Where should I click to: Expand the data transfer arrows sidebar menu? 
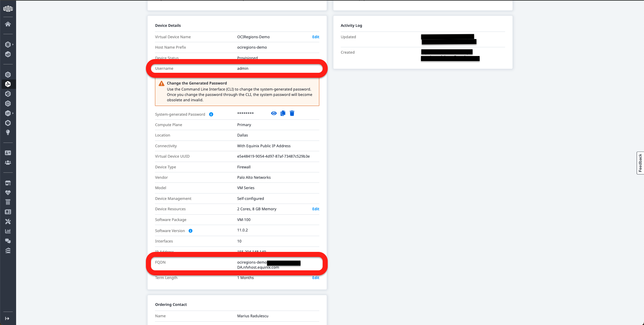[8, 113]
